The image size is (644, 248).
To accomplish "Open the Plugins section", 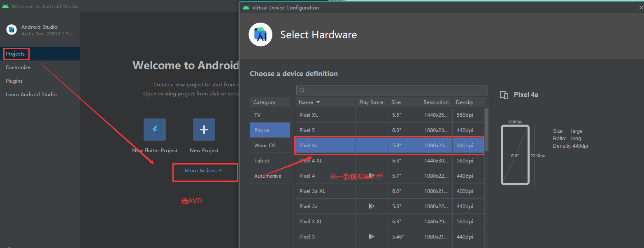I will (x=14, y=81).
